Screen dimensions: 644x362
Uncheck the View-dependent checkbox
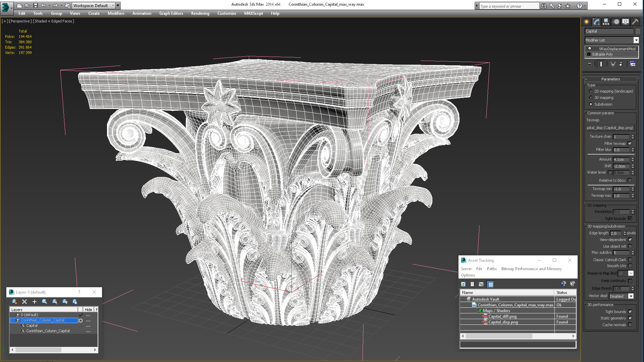point(630,240)
